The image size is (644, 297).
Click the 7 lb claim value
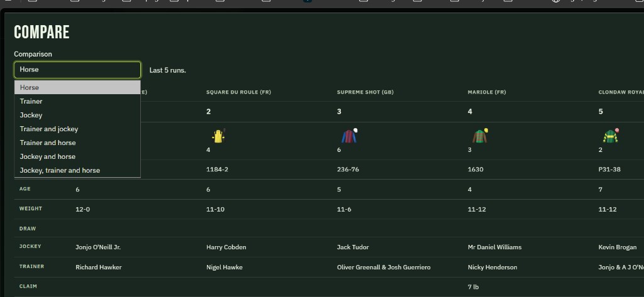(473, 287)
